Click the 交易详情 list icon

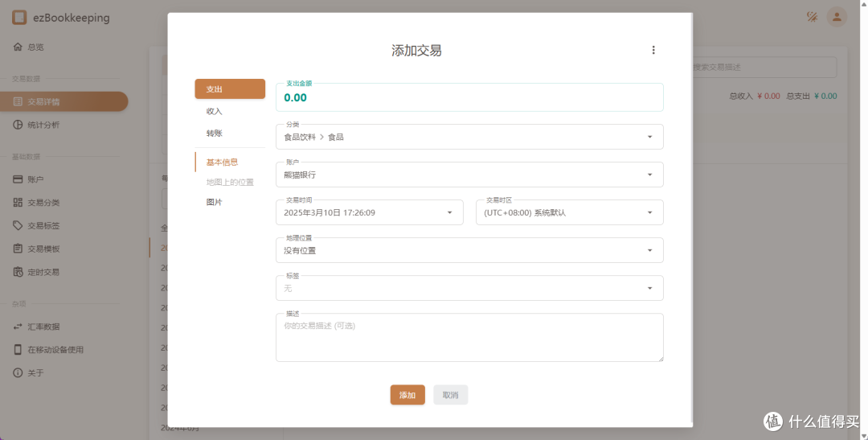tap(18, 101)
